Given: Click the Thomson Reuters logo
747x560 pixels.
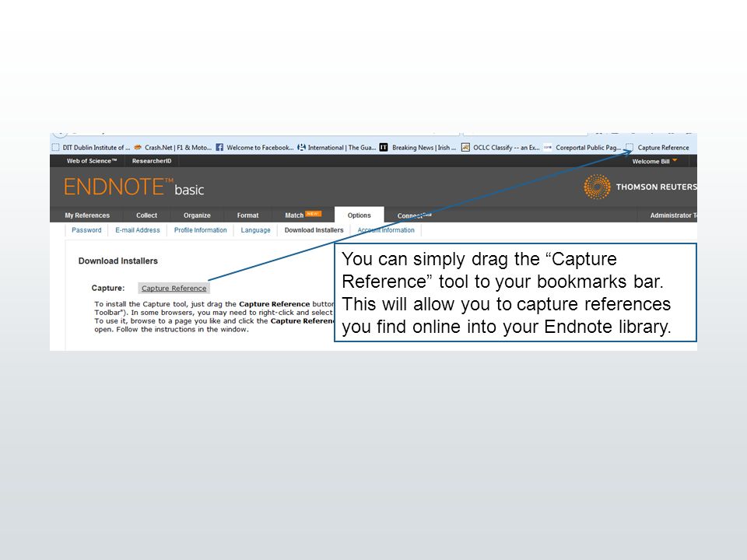Looking at the screenshot, I should tap(640, 187).
